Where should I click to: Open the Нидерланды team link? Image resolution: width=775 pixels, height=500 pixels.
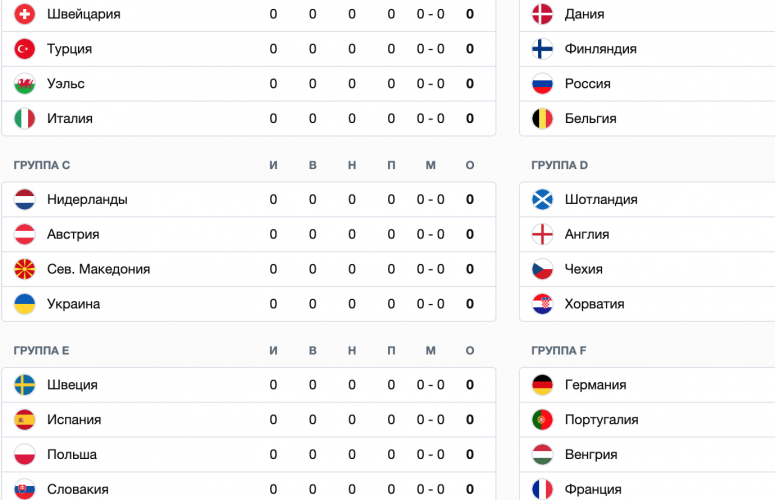point(87,199)
